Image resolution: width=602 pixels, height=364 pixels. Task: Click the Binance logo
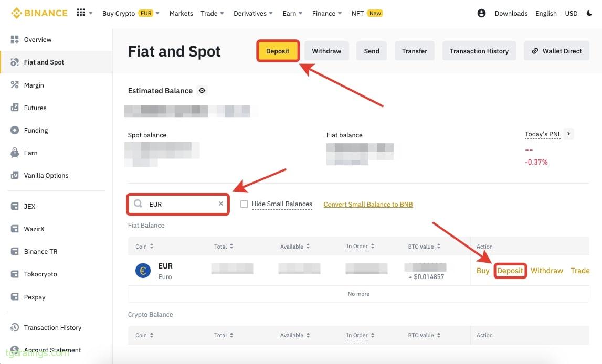coord(39,13)
